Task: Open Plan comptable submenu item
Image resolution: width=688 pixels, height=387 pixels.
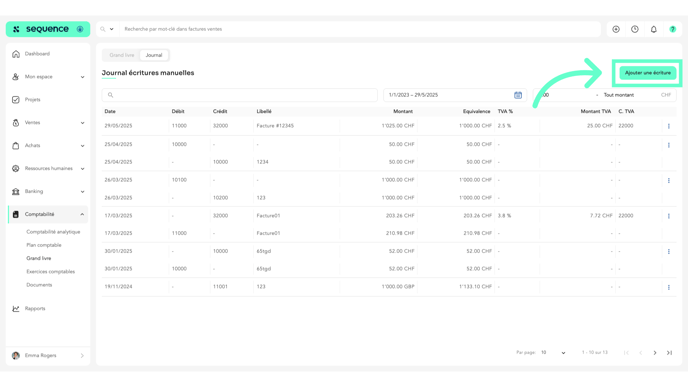Action: click(x=44, y=245)
